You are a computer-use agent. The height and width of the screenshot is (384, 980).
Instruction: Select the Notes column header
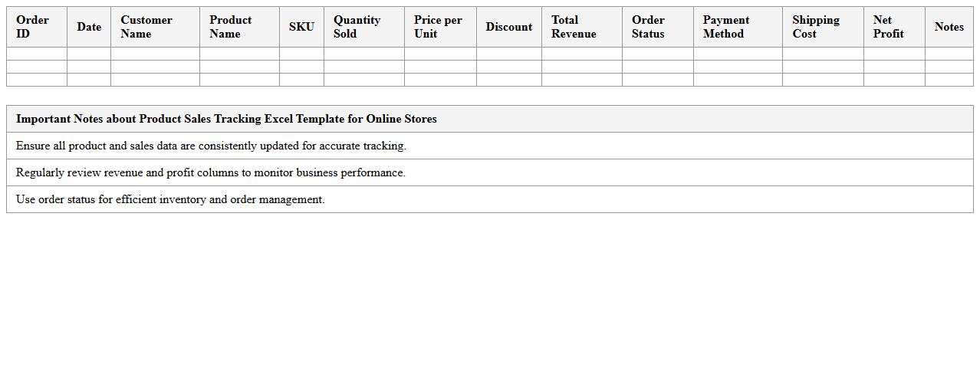point(949,27)
